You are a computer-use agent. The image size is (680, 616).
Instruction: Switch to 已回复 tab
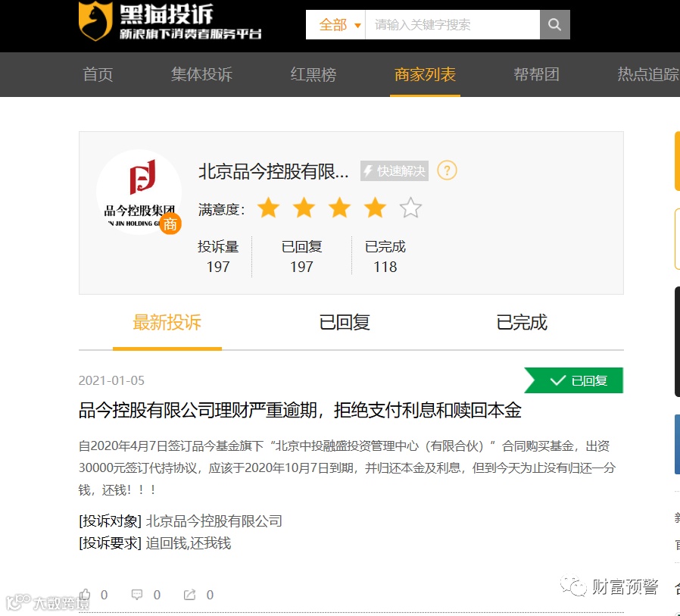pos(345,323)
